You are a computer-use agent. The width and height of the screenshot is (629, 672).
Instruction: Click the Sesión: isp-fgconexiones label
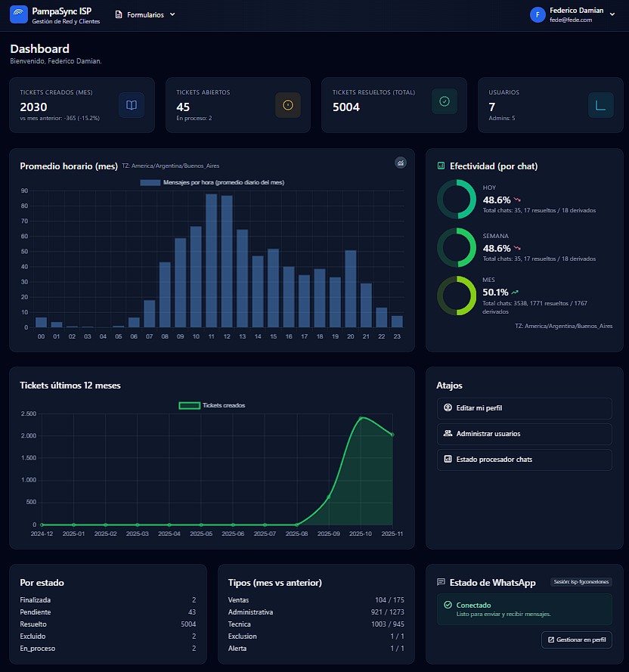(x=582, y=581)
